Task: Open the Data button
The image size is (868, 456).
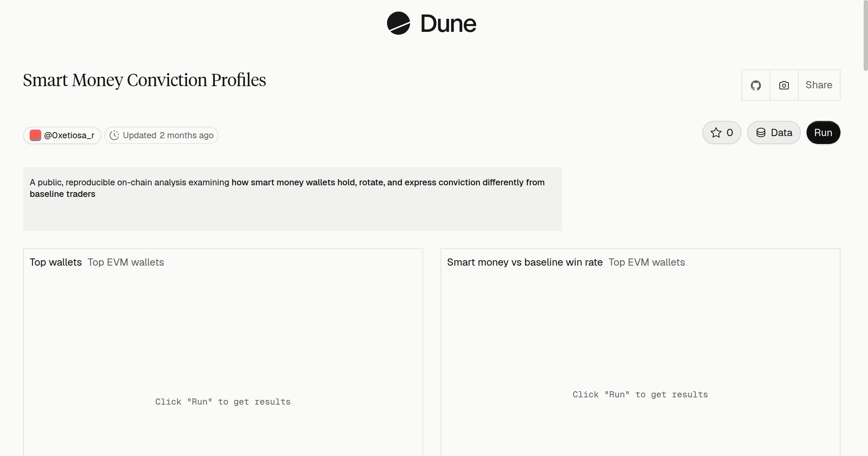Action: [774, 132]
